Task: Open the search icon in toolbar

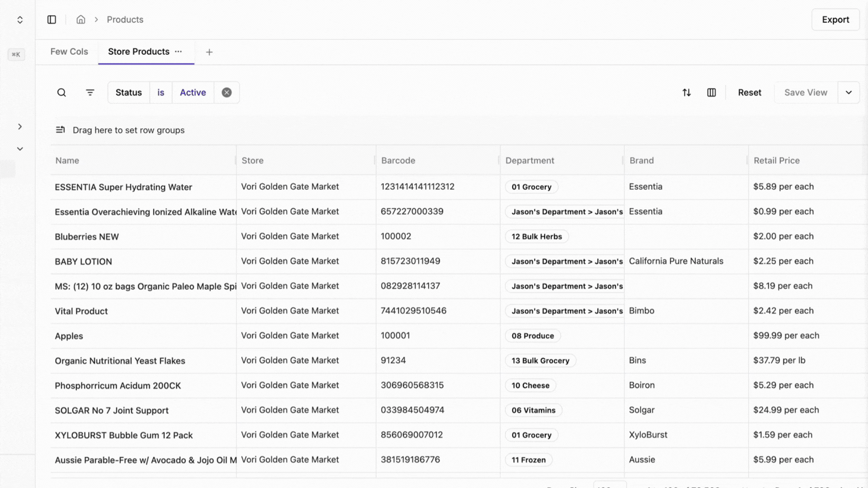Action: [61, 93]
